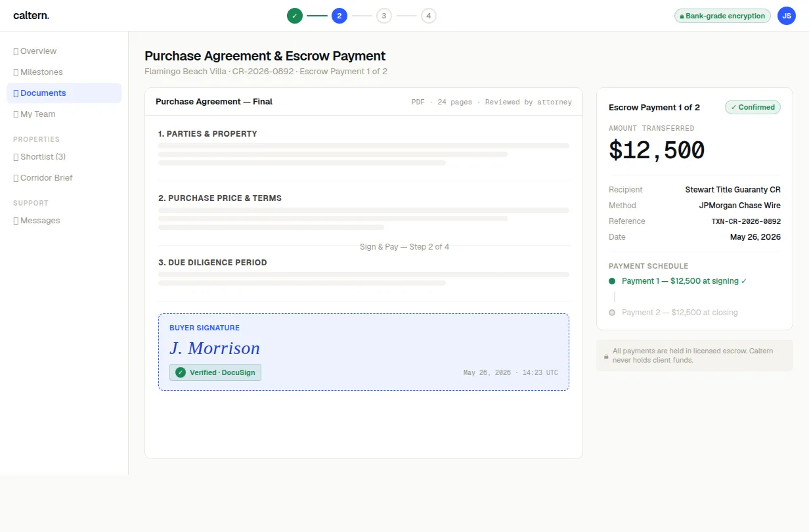Click method JPMorgan Chase Wire
The width and height of the screenshot is (809, 532).
tap(740, 206)
